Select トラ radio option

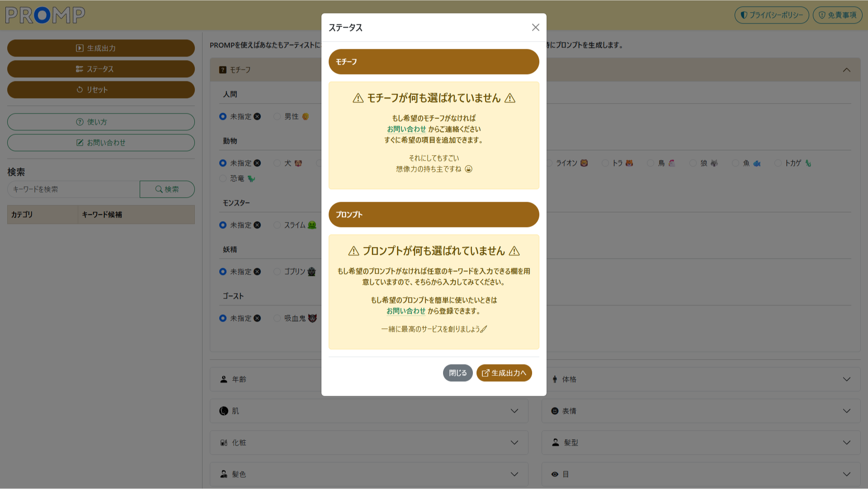click(605, 163)
